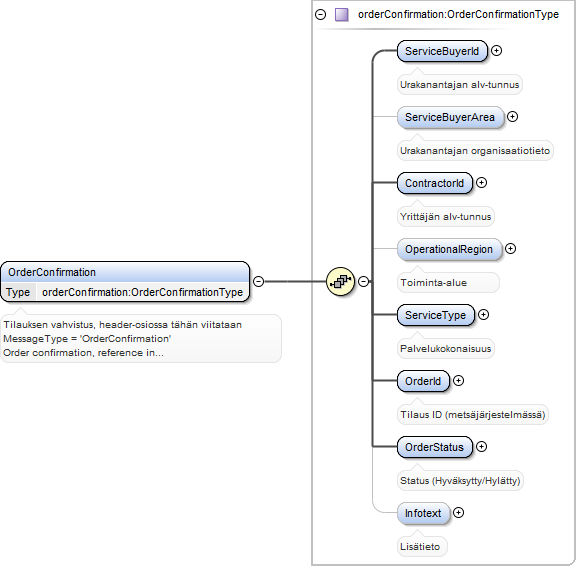Select the ServiceBuyerArea element node

450,117
